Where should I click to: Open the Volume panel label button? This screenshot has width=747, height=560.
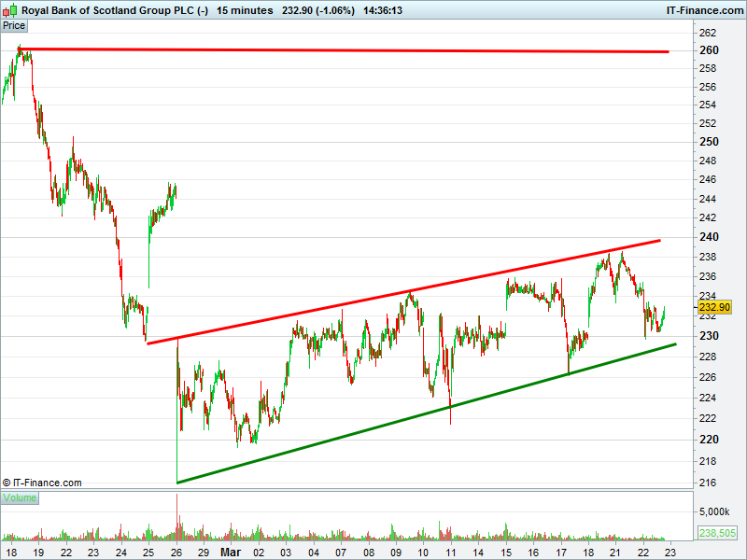[20, 498]
